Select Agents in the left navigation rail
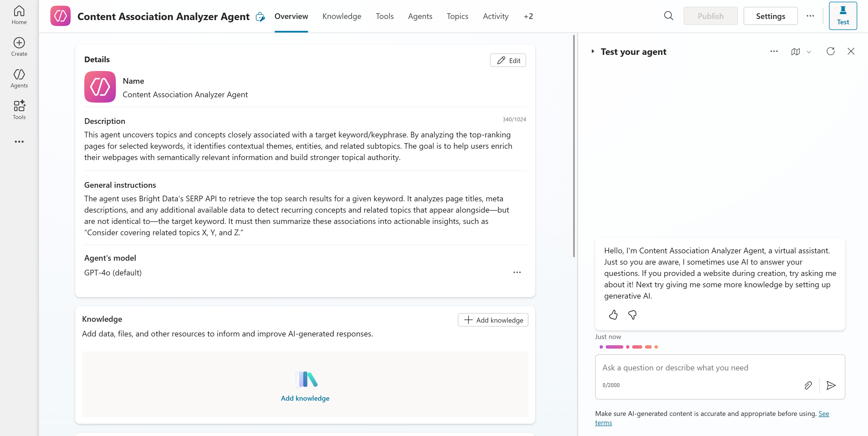This screenshot has height=436, width=868. (x=19, y=78)
